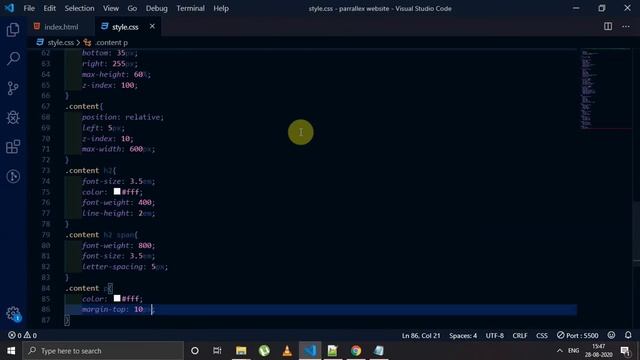Open Task View on taskbar
Screen dimensions: 640x360
coord(217,351)
